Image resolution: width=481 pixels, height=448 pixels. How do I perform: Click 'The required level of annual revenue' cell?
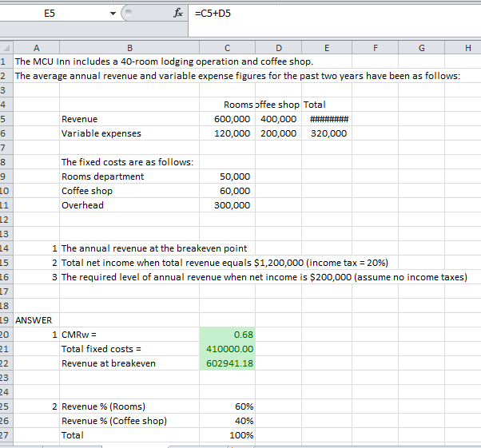coord(264,277)
